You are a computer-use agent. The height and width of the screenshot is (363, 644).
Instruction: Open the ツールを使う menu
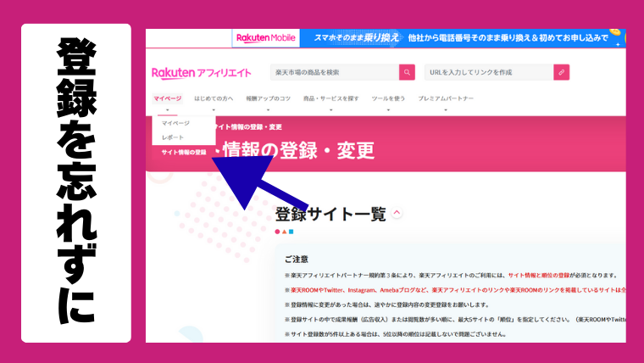tap(389, 99)
